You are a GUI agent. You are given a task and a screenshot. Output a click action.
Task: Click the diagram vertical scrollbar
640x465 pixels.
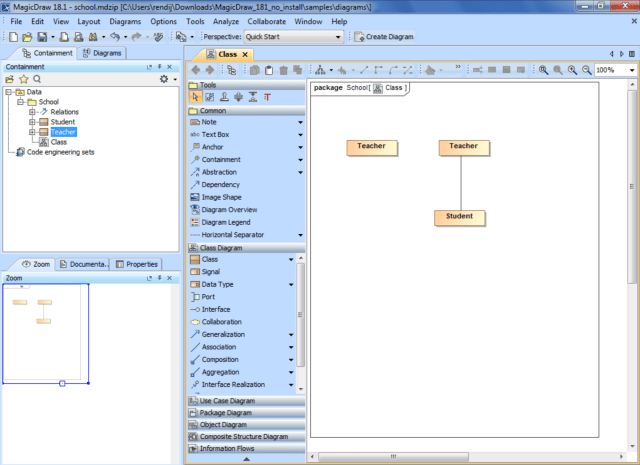pyautogui.click(x=632, y=186)
